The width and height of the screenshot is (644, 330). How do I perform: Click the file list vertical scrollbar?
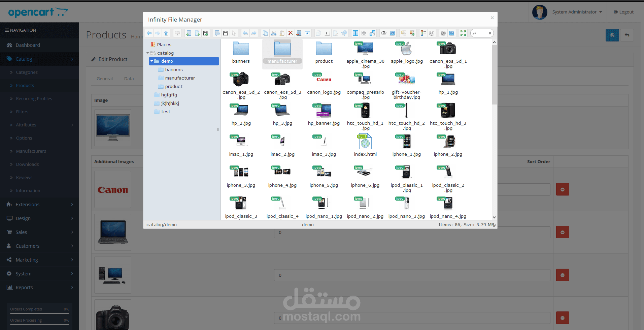coord(494,74)
